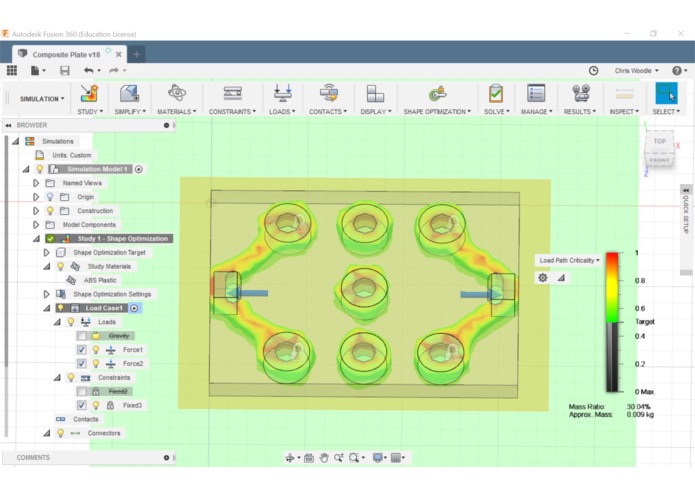Click the Simplify tool icon
Screen dimensions: 695x494
click(x=129, y=93)
